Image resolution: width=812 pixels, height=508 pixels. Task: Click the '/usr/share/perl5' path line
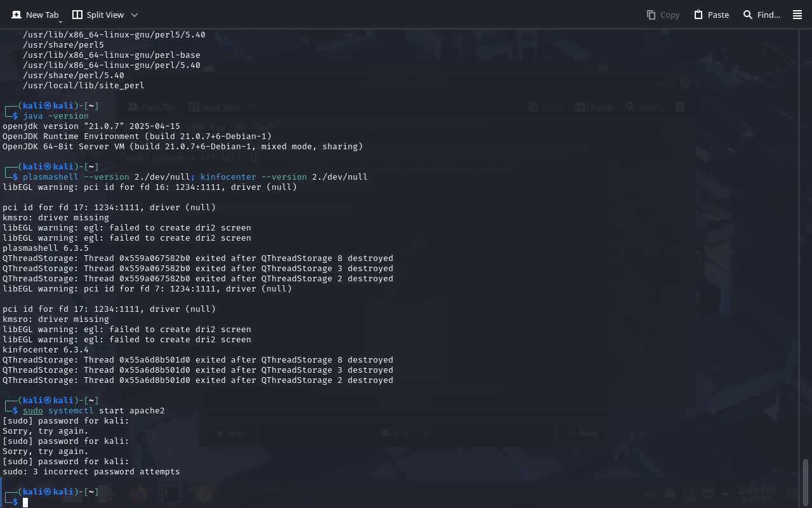coord(63,45)
